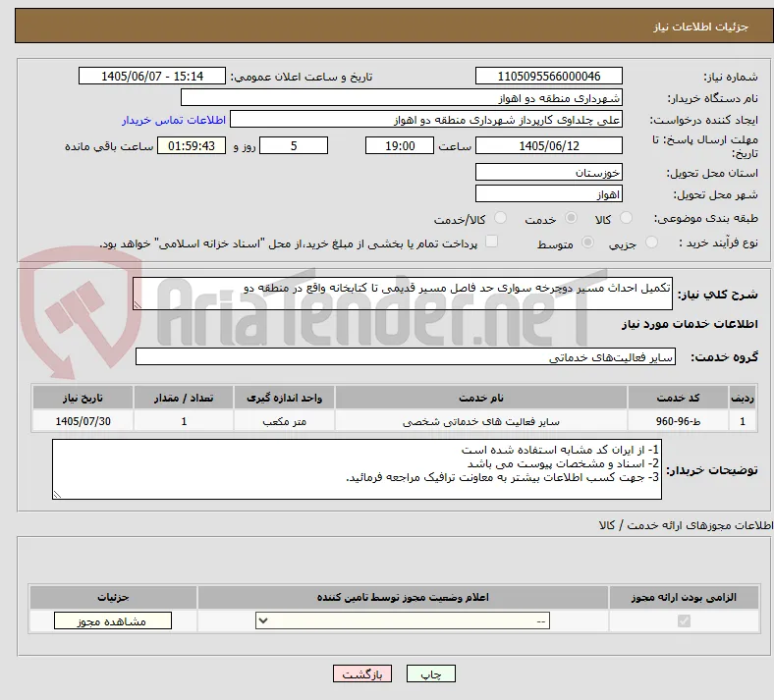
Task: Click the remaining time field 01:59:43
Action: tap(192, 145)
